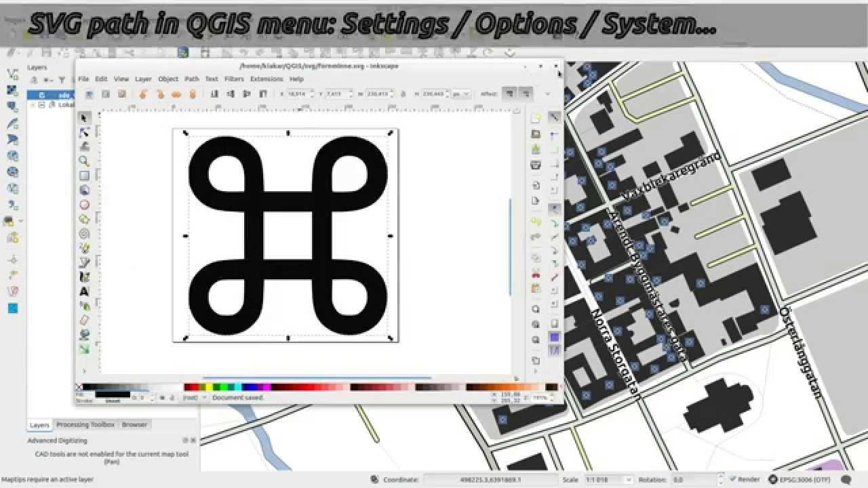The width and height of the screenshot is (868, 488).
Task: Select the Inkscape node edit tool
Action: 84,132
